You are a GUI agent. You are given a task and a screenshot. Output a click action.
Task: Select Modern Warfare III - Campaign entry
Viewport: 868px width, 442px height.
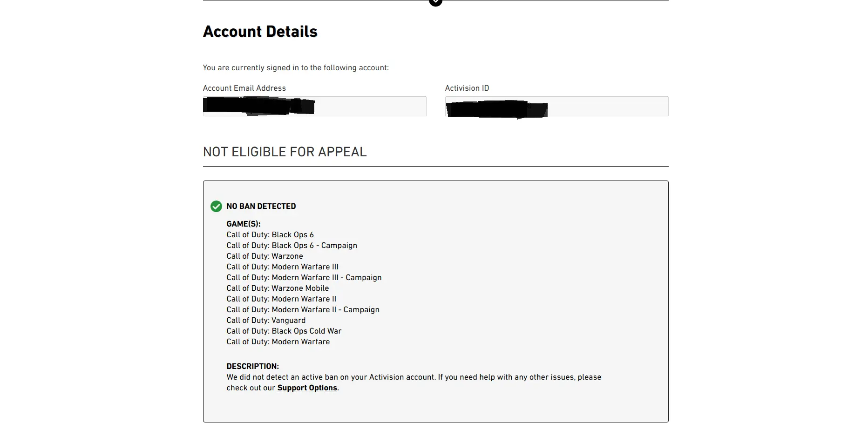[x=304, y=278]
